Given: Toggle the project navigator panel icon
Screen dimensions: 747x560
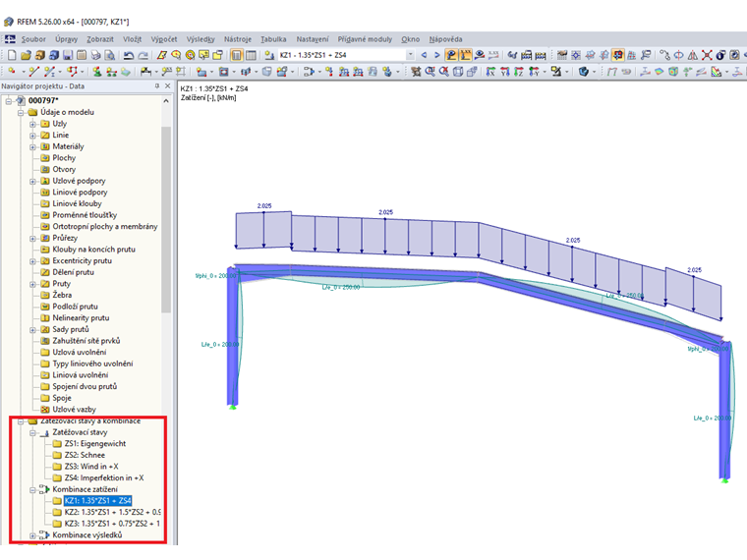Looking at the screenshot, I should click(x=236, y=55).
